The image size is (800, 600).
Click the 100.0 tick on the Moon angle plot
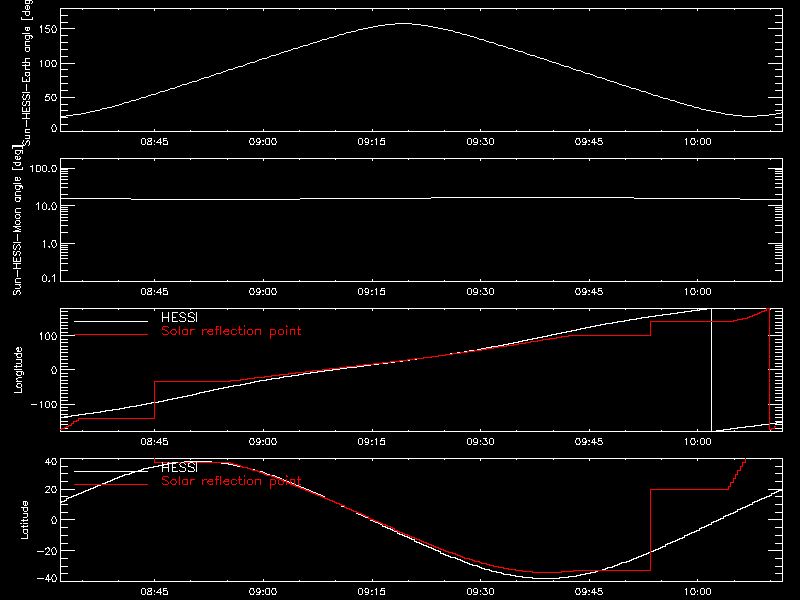click(44, 169)
